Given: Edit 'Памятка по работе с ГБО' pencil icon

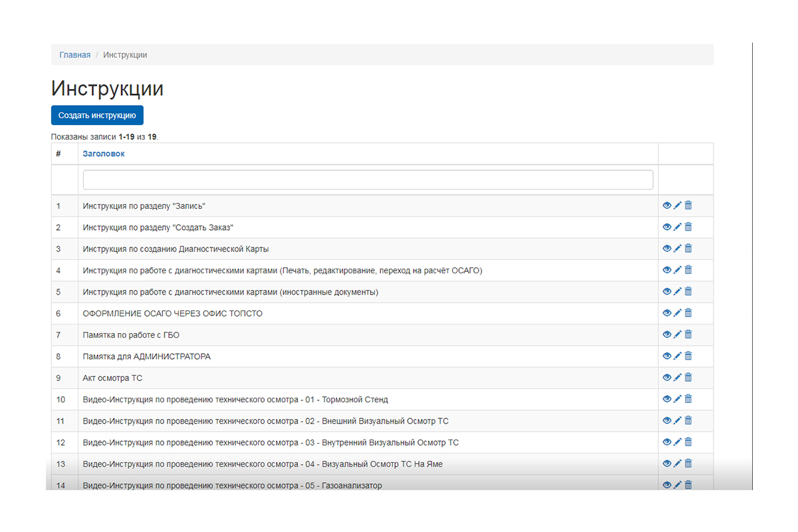Looking at the screenshot, I should tap(678, 334).
